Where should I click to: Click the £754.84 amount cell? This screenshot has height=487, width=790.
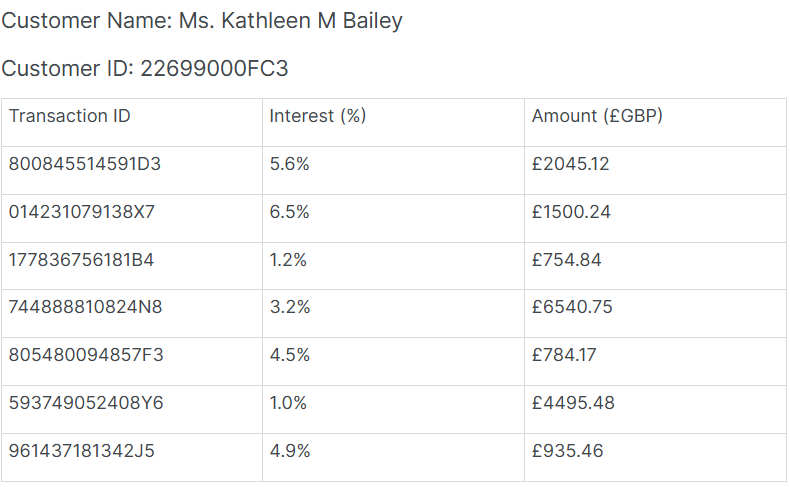tap(567, 260)
